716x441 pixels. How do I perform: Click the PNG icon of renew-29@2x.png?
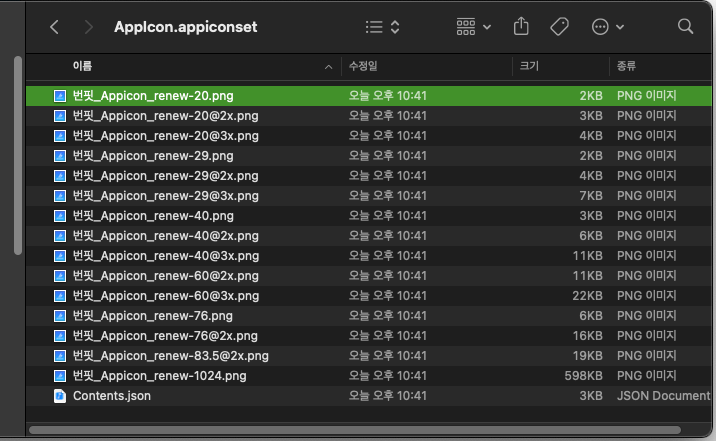[x=60, y=176]
